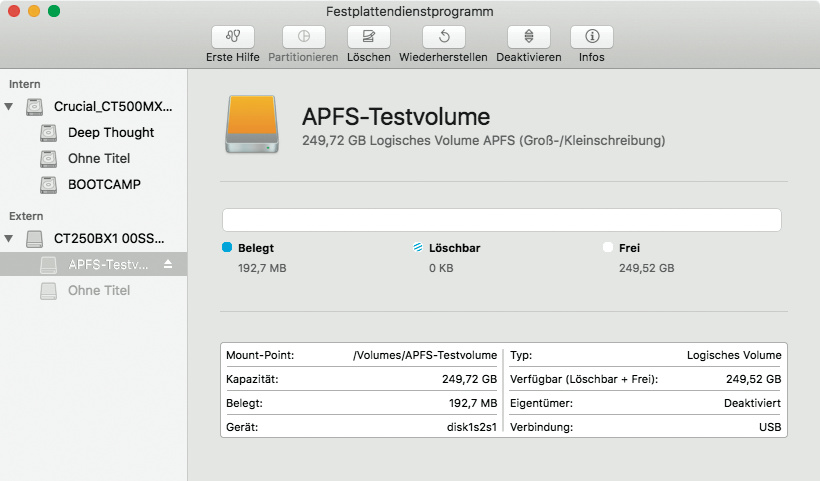Screen dimensions: 820x481
Task: Open the Infos toolbar icon
Action: tap(591, 37)
